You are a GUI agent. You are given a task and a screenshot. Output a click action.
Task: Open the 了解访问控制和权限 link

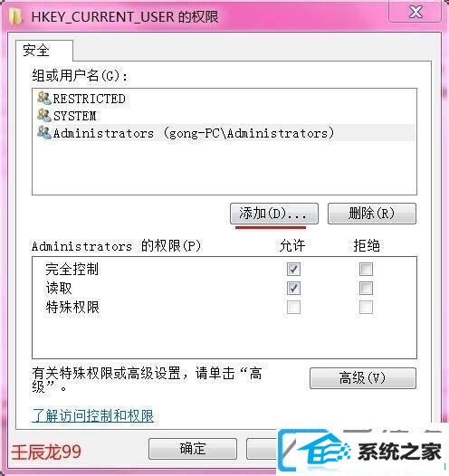click(x=93, y=416)
